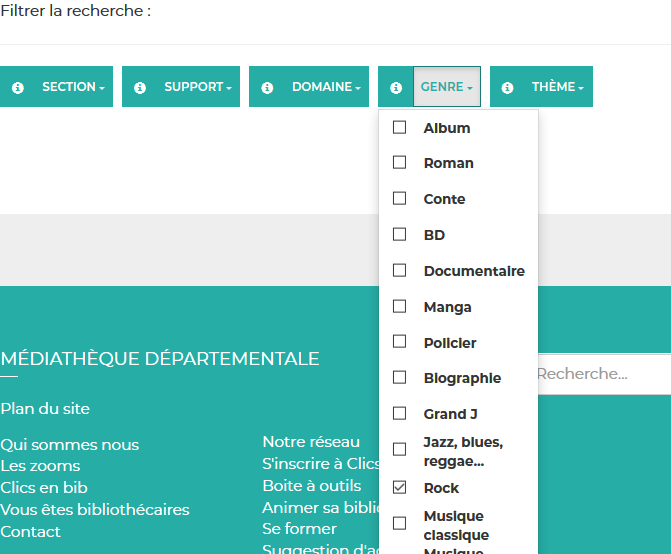This screenshot has height=554, width=671.
Task: Click the info icon beside DOMAINE
Action: tap(267, 88)
